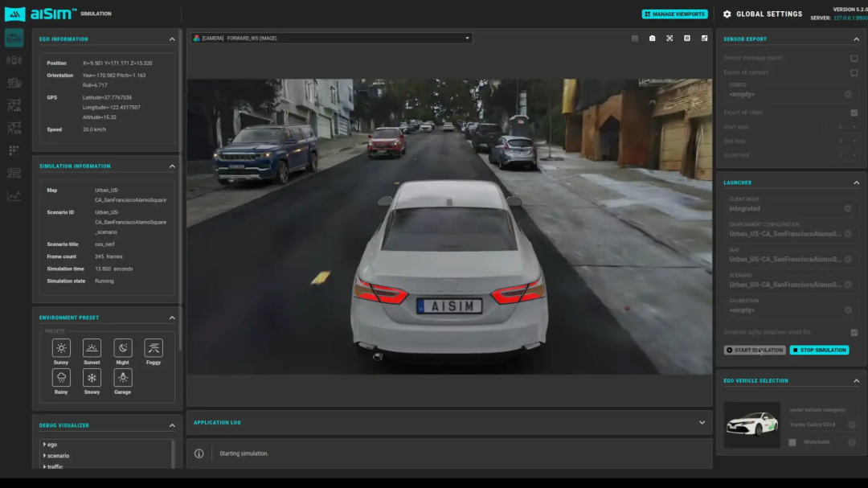Collapse the Simulation Information panel
Image resolution: width=868 pixels, height=488 pixels.
172,166
